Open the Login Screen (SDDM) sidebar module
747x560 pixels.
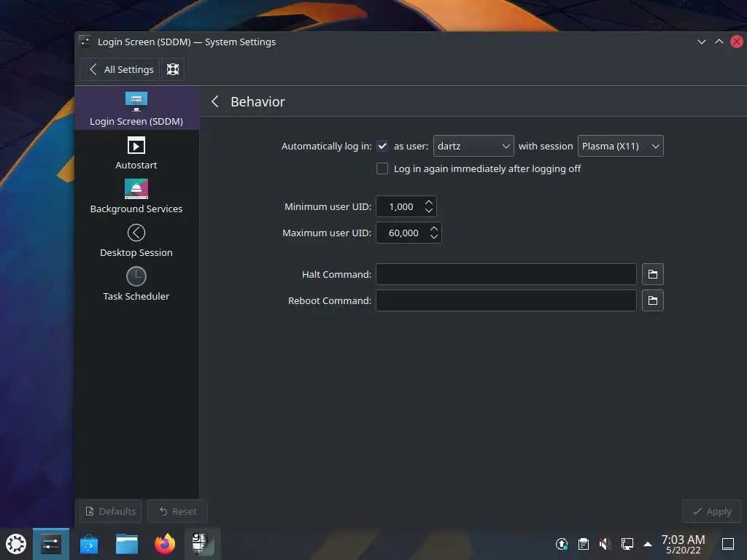pos(136,109)
